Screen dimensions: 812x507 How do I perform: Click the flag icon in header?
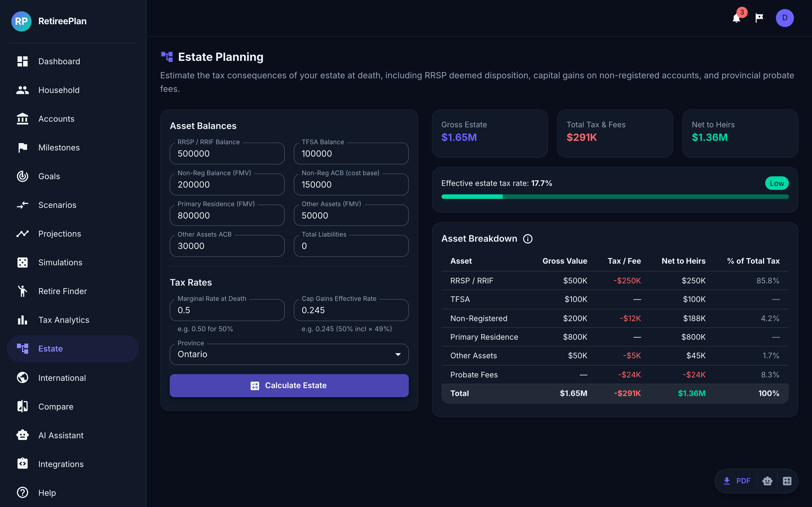[759, 18]
